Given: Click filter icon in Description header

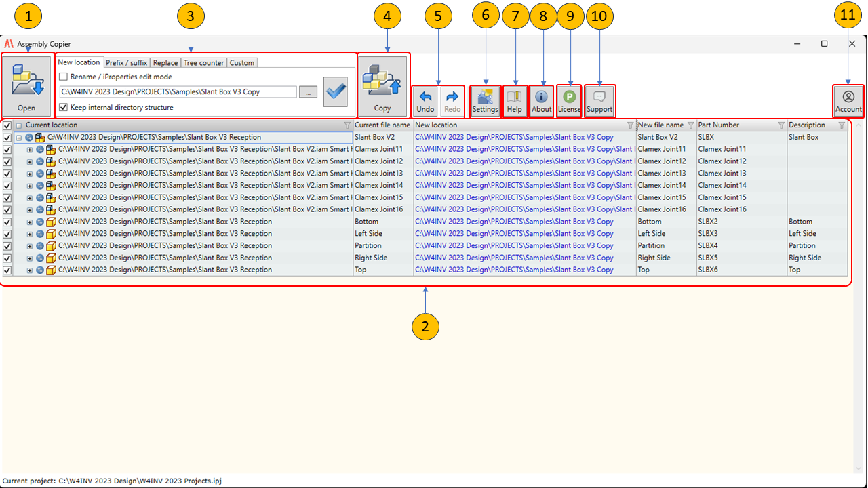Looking at the screenshot, I should [842, 125].
